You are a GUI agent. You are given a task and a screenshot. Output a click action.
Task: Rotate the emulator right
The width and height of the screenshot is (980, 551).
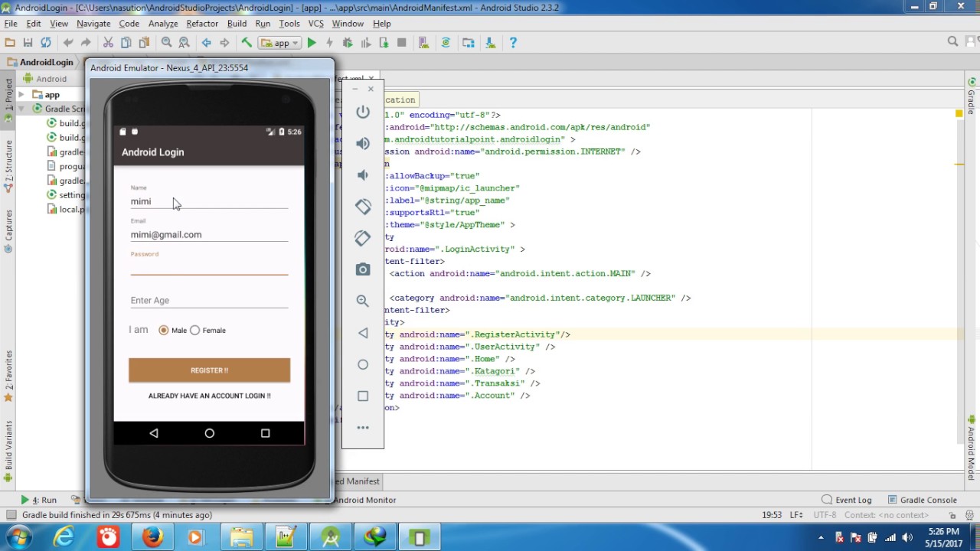coord(363,238)
